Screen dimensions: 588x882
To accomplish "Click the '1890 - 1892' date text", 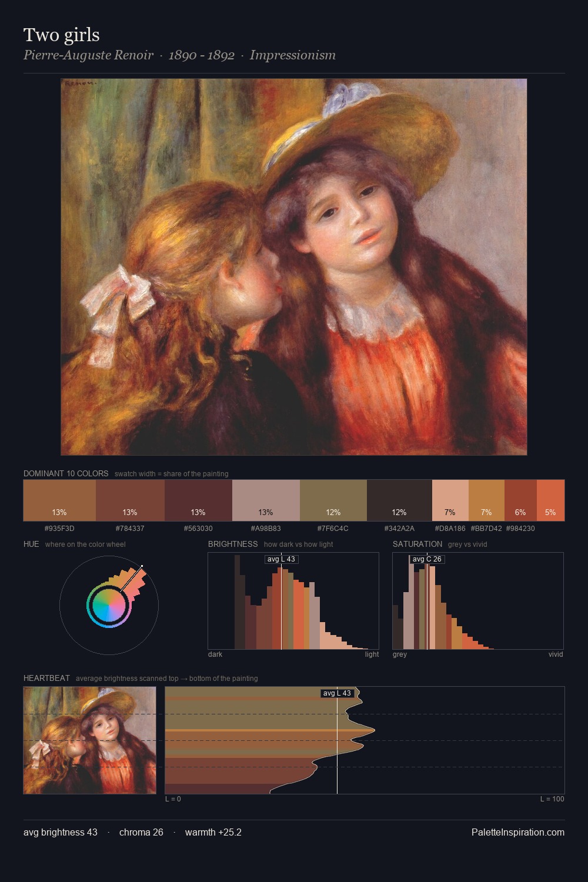I will [x=202, y=55].
